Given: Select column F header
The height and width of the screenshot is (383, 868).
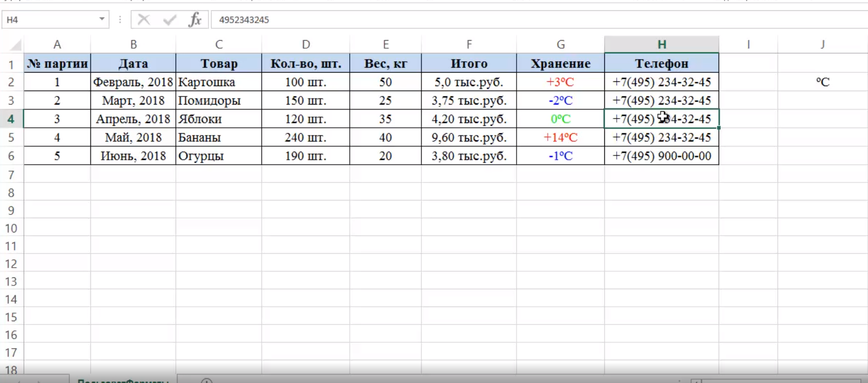Looking at the screenshot, I should [469, 44].
